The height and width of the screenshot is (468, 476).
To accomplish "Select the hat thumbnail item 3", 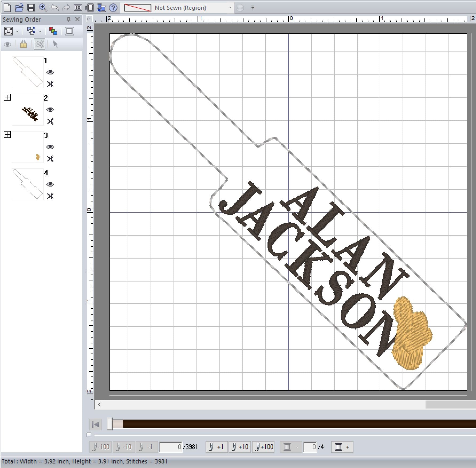I will (27, 147).
